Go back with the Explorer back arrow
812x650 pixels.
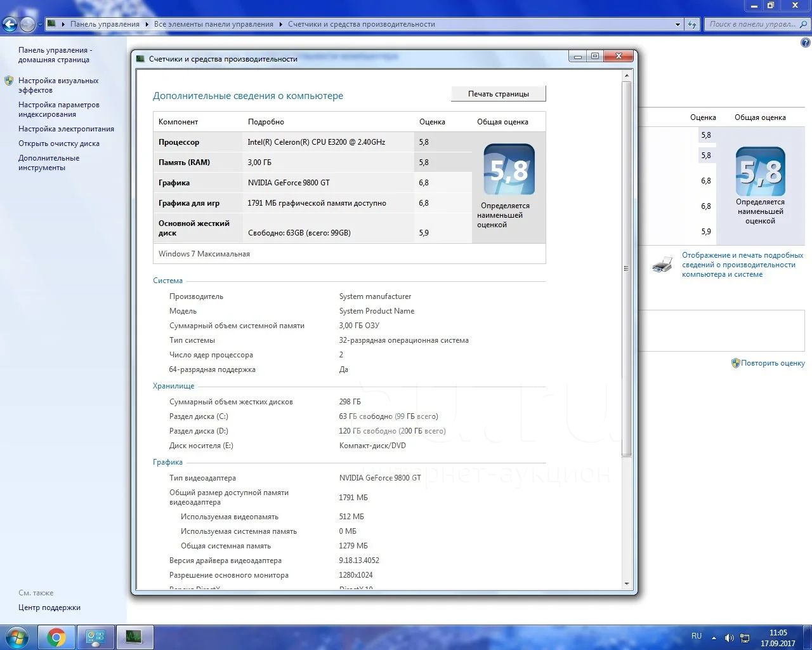coord(10,25)
